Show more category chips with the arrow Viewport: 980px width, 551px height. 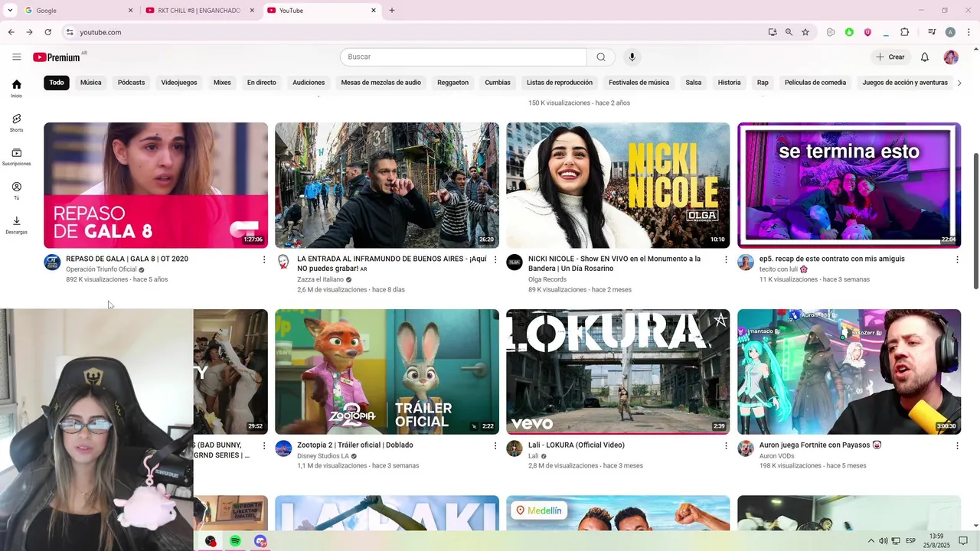pos(959,83)
